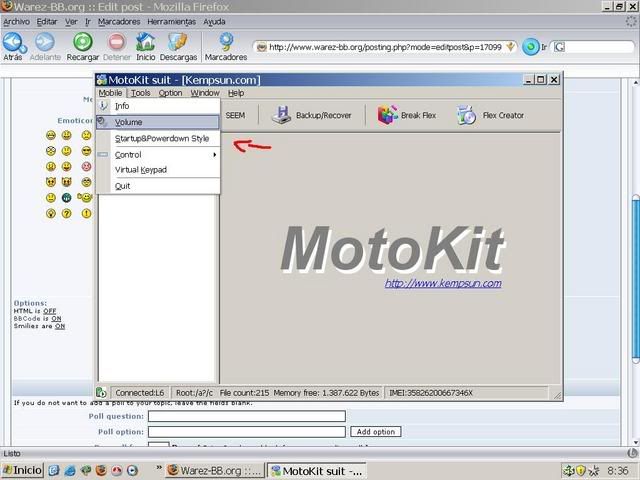Screen dimensions: 640x480
Task: Open the Inicio home icon in Firefox
Action: click(145, 42)
